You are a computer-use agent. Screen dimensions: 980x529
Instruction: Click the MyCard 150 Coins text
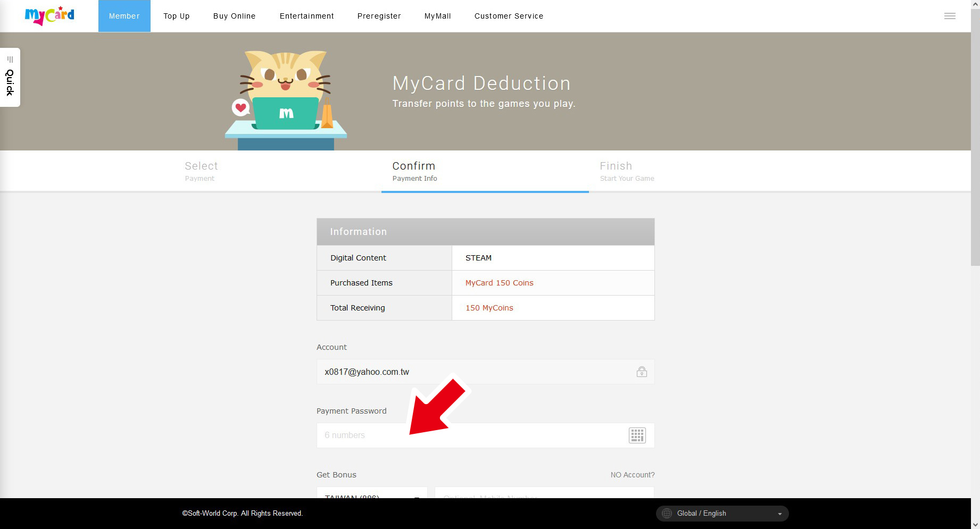(x=500, y=283)
